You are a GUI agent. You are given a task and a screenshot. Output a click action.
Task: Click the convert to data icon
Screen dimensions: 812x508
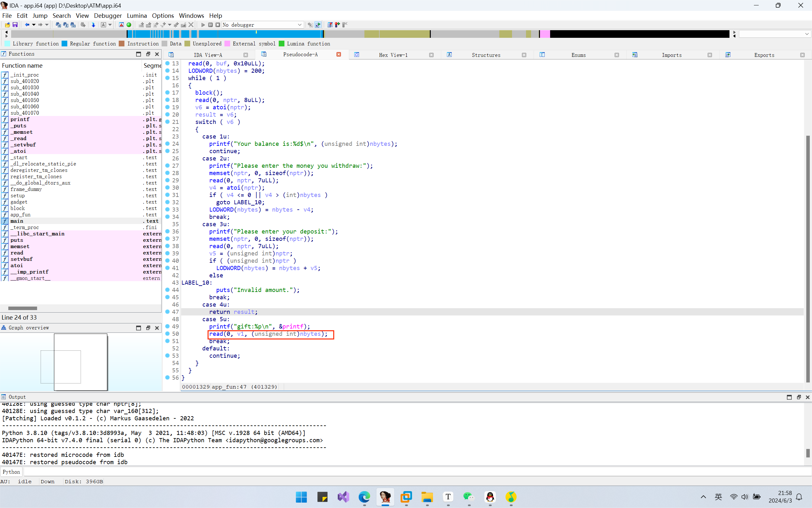pyautogui.click(x=149, y=25)
